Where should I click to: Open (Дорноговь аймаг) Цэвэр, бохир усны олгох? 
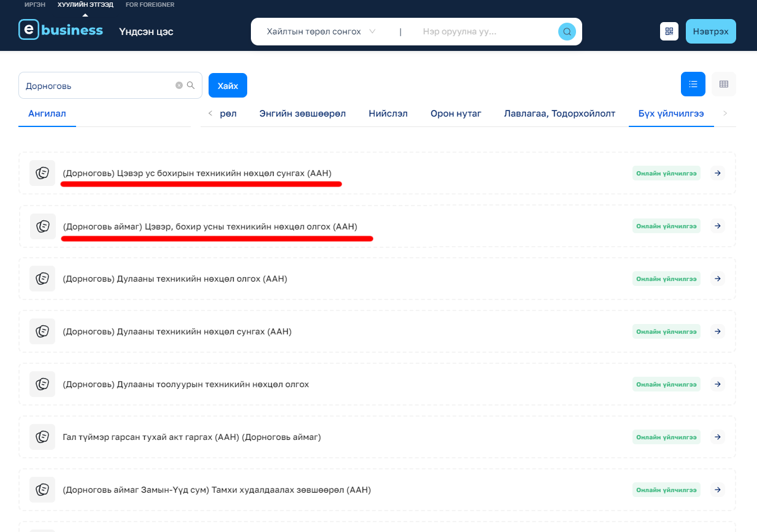pyautogui.click(x=210, y=226)
